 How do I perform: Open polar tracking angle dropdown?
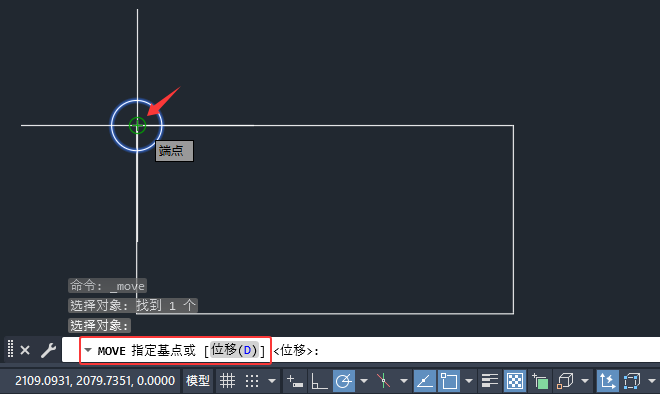coord(364,381)
